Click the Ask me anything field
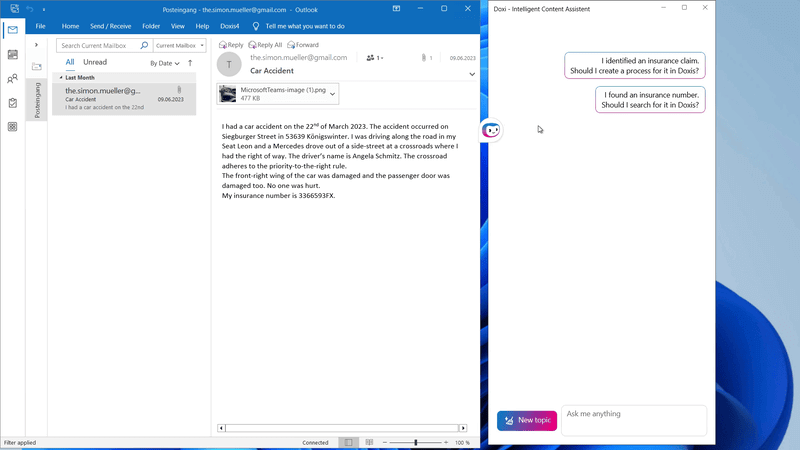This screenshot has height=450, width=800. point(633,420)
